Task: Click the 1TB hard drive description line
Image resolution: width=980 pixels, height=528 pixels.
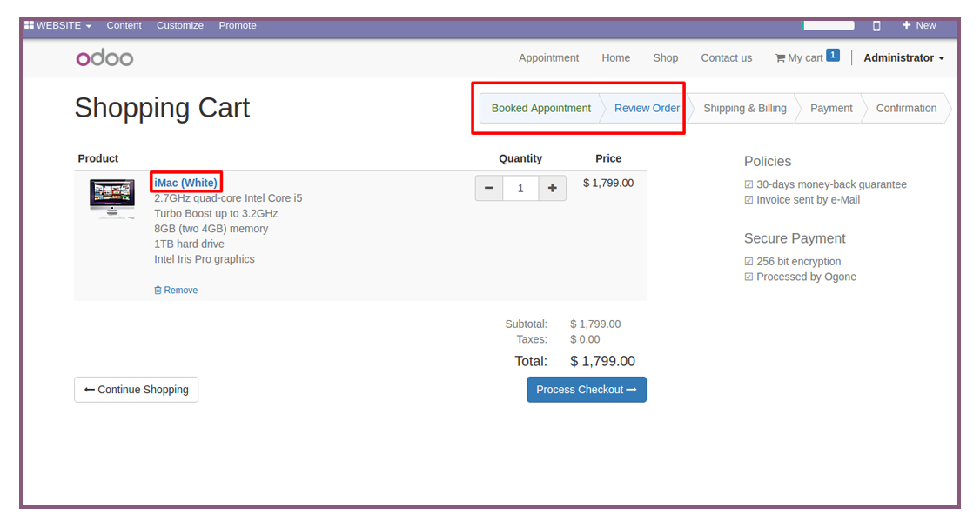Action: point(190,244)
